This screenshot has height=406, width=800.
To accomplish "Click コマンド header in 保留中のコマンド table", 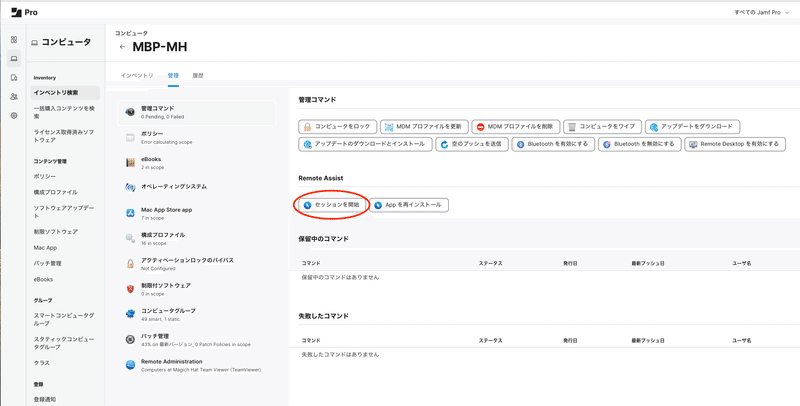I will tap(311, 263).
